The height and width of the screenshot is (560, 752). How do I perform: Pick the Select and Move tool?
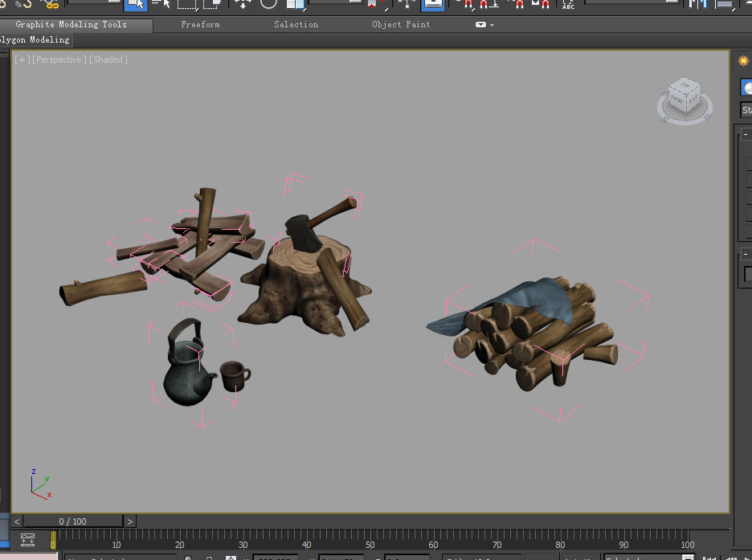coord(243,4)
